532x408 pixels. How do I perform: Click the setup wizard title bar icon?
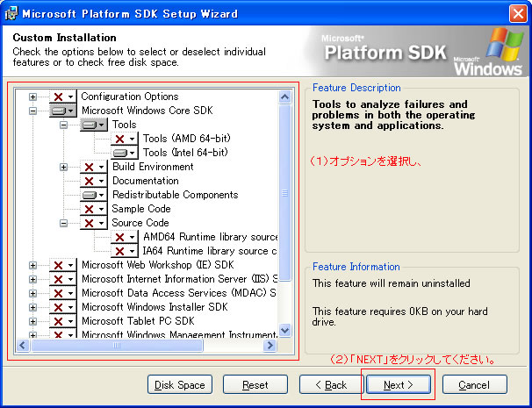pyautogui.click(x=11, y=14)
